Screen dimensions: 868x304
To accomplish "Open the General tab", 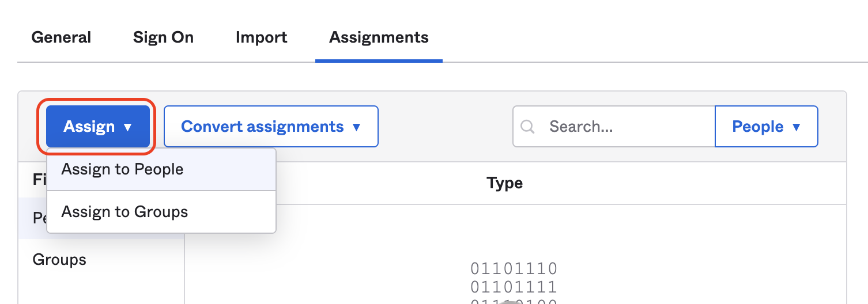I will click(x=61, y=38).
